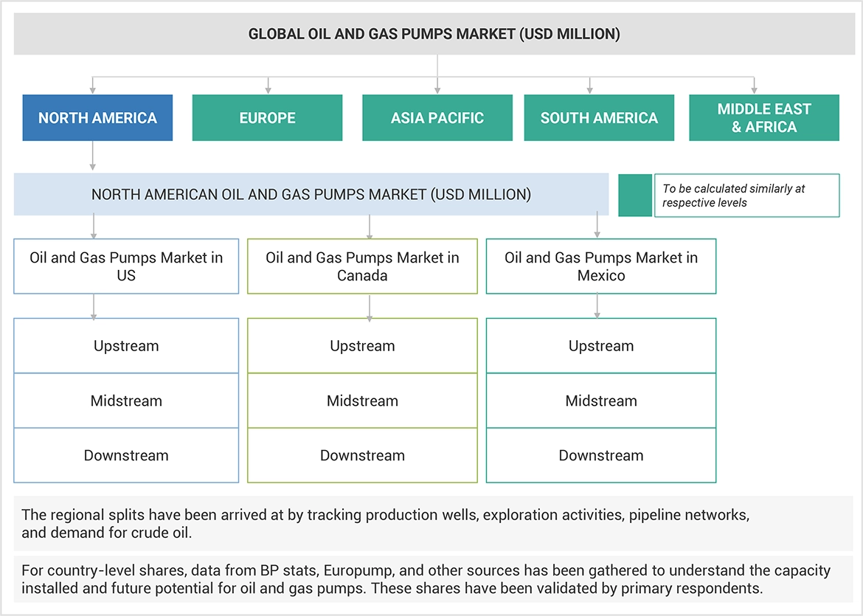Select the South America region box
The height and width of the screenshot is (616, 863).
pyautogui.click(x=599, y=118)
